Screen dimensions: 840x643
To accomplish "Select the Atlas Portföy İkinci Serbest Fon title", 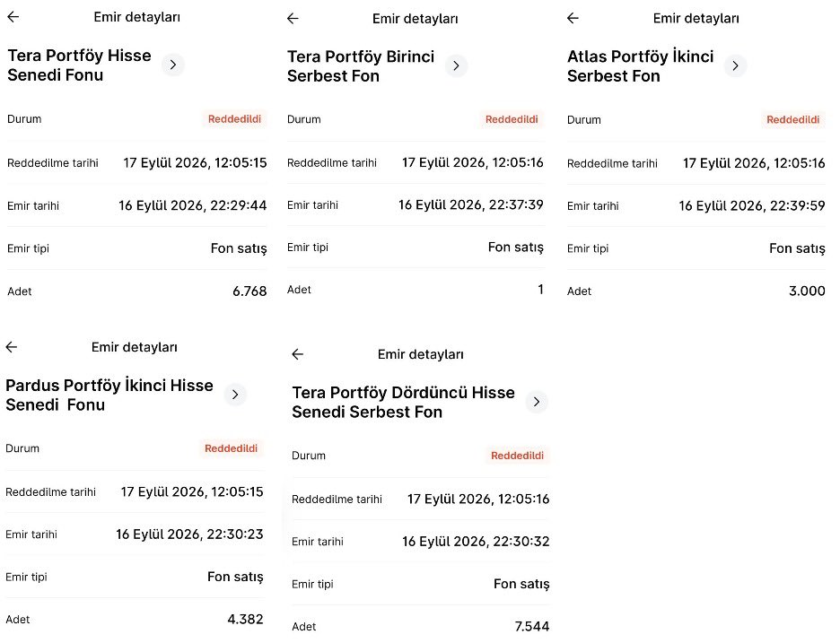I will point(640,66).
